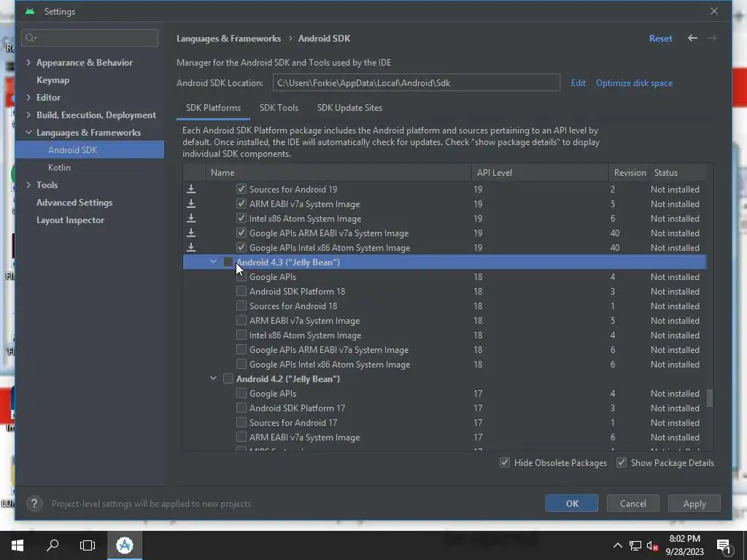
Task: Open Advanced Settings page
Action: [x=74, y=203]
